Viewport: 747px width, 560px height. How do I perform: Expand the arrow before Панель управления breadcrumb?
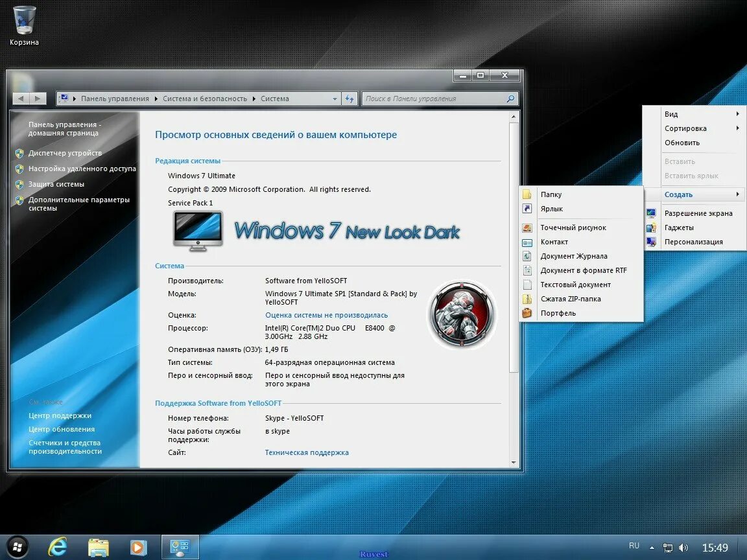click(x=75, y=99)
